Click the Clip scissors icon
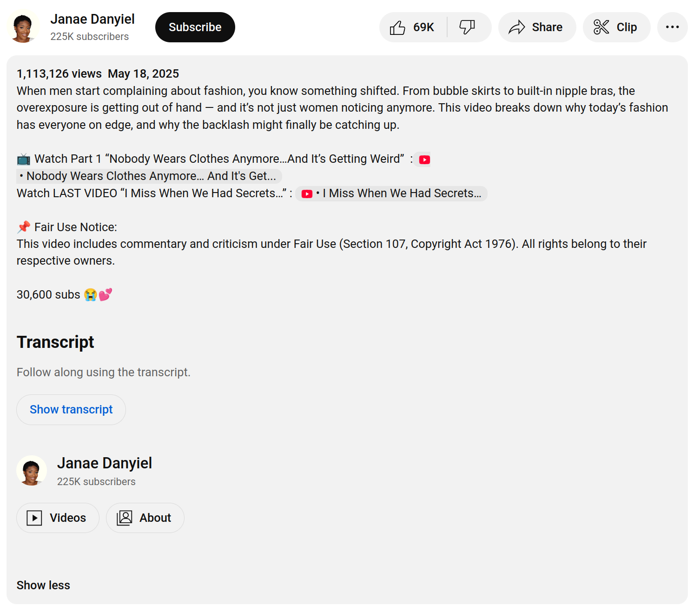The width and height of the screenshot is (700, 613). 601,27
